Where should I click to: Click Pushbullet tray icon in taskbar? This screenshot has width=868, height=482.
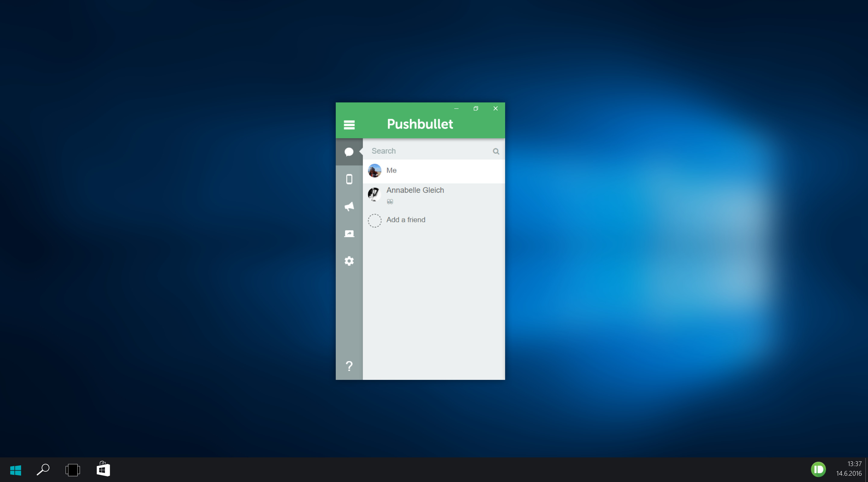[818, 469]
